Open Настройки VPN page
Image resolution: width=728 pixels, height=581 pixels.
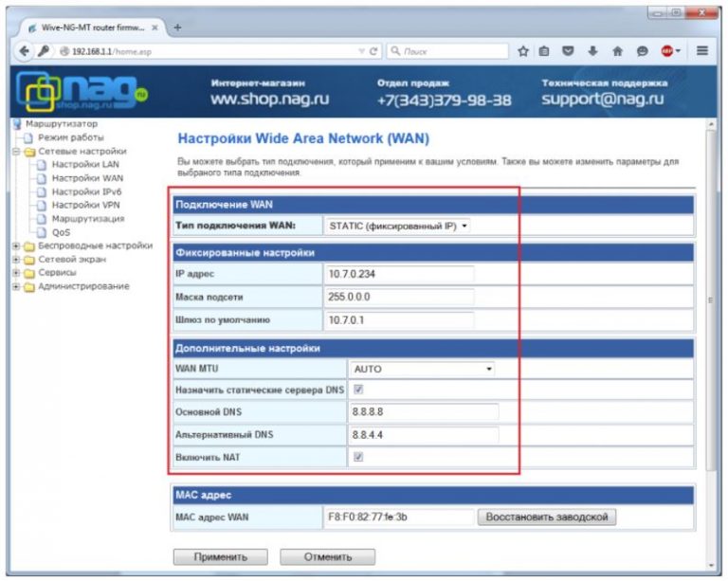pyautogui.click(x=85, y=205)
